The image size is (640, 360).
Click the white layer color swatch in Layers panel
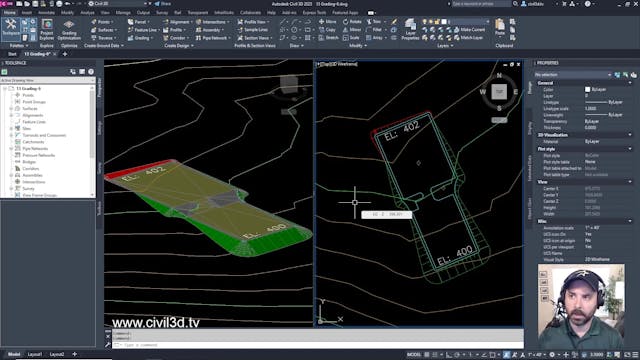coord(444,22)
